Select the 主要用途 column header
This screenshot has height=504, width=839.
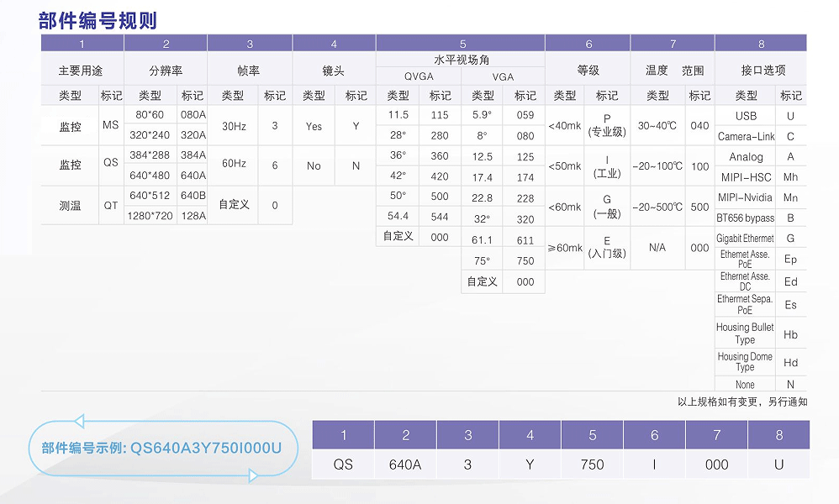point(82,71)
